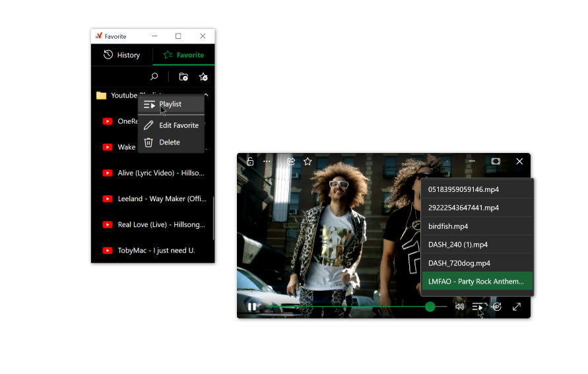Add the video to favorites with the star icon

coord(308,162)
